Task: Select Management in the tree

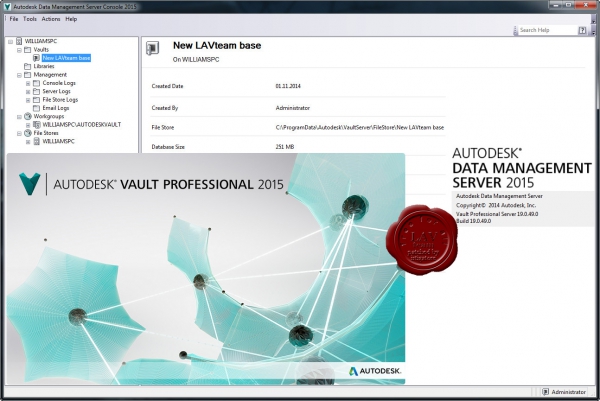Action: [x=50, y=75]
